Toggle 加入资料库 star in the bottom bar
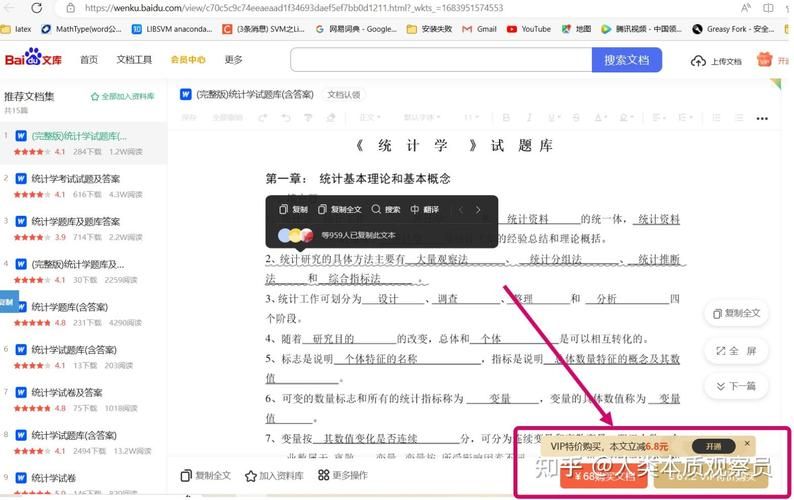This screenshot has height=500, width=794. pyautogui.click(x=251, y=476)
